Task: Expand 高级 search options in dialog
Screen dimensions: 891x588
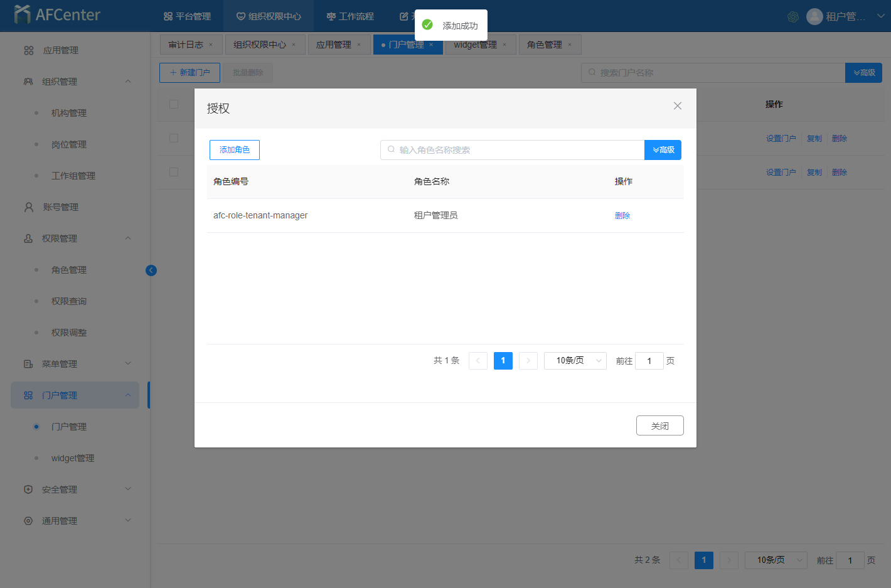Action: [663, 150]
